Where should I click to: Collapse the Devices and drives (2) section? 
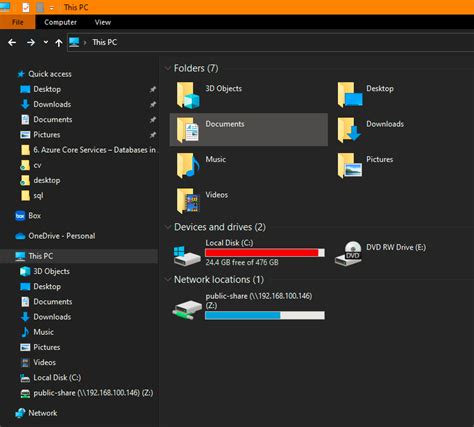click(x=167, y=227)
